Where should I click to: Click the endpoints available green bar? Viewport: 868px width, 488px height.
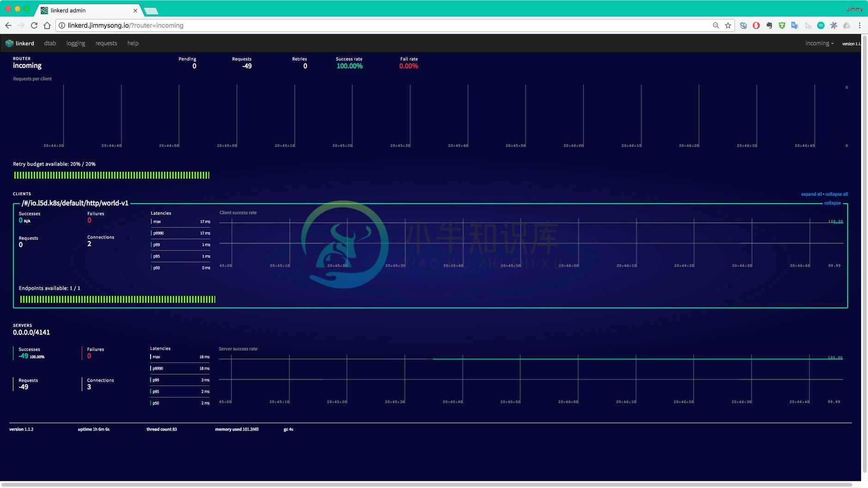tap(118, 300)
